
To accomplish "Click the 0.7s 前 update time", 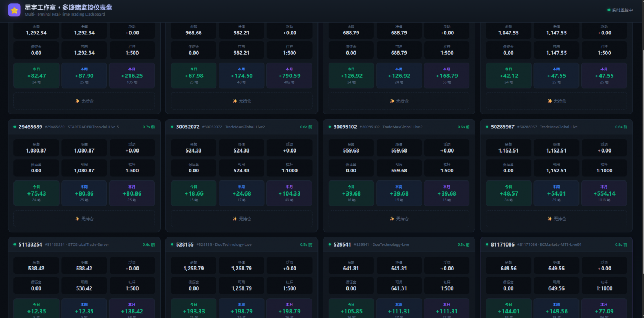I will click(x=149, y=127).
